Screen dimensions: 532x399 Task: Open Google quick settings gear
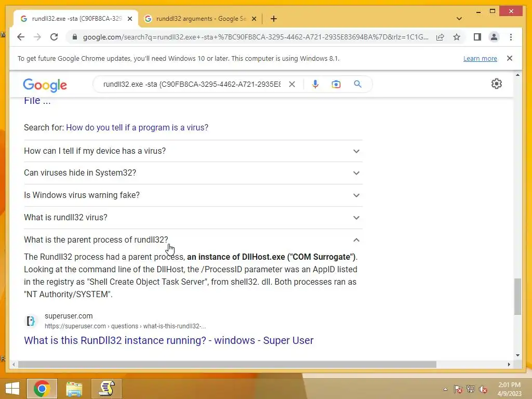496,84
